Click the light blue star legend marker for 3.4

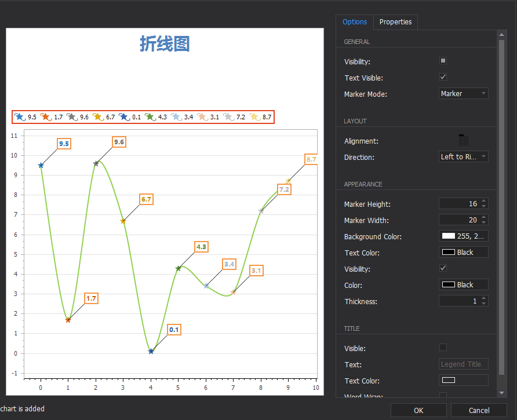click(x=176, y=116)
